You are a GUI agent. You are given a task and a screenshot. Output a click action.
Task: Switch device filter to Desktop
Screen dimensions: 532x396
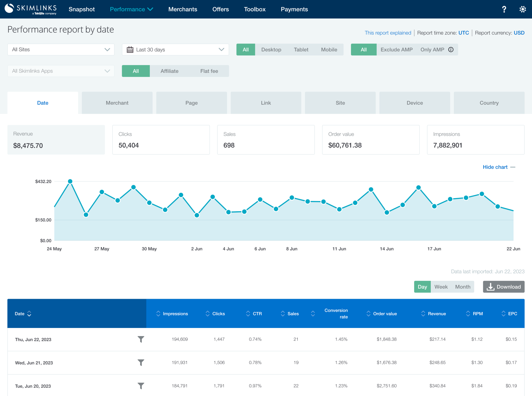point(271,50)
